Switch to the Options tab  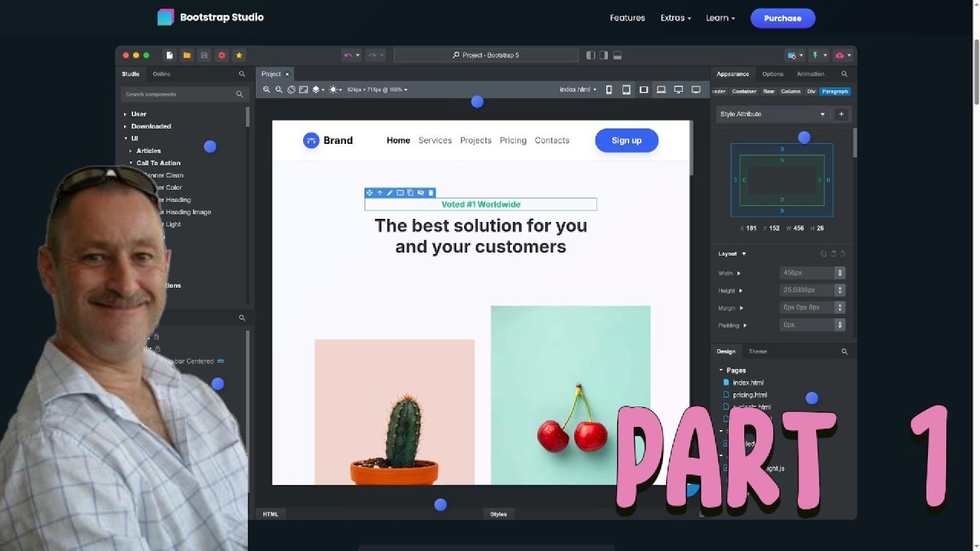click(x=773, y=74)
